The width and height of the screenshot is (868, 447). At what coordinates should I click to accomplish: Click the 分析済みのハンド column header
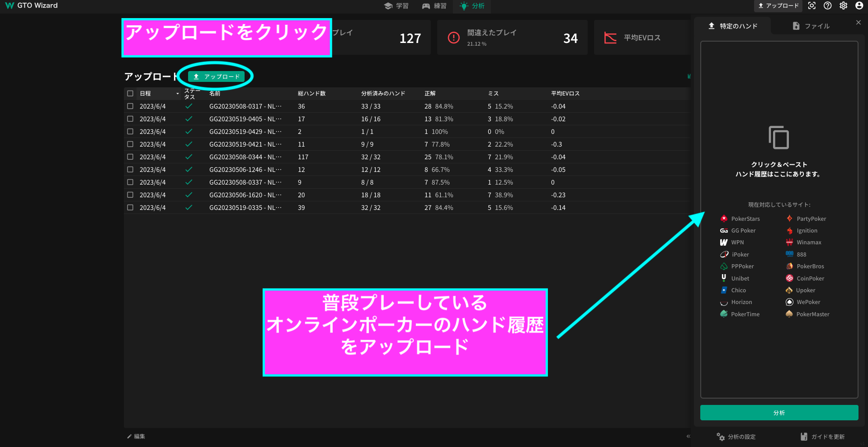[x=383, y=94]
